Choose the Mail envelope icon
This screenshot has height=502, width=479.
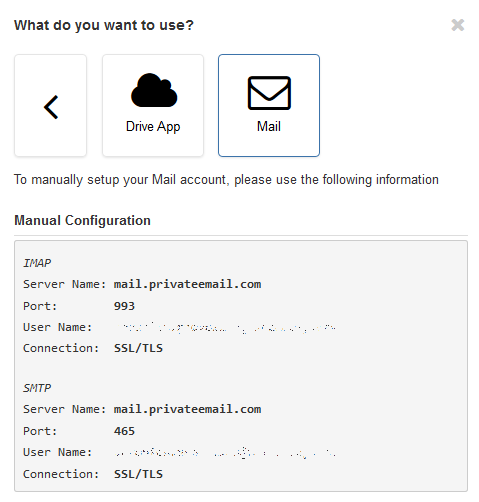269,93
